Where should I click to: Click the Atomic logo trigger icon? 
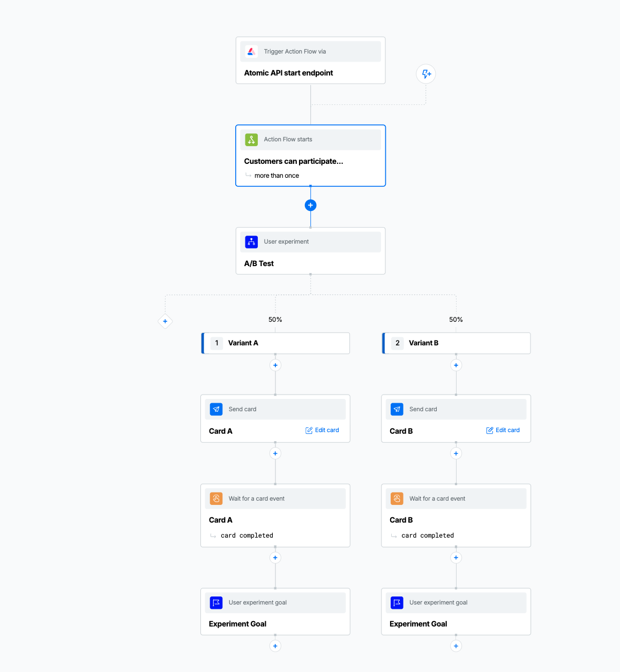pyautogui.click(x=251, y=51)
